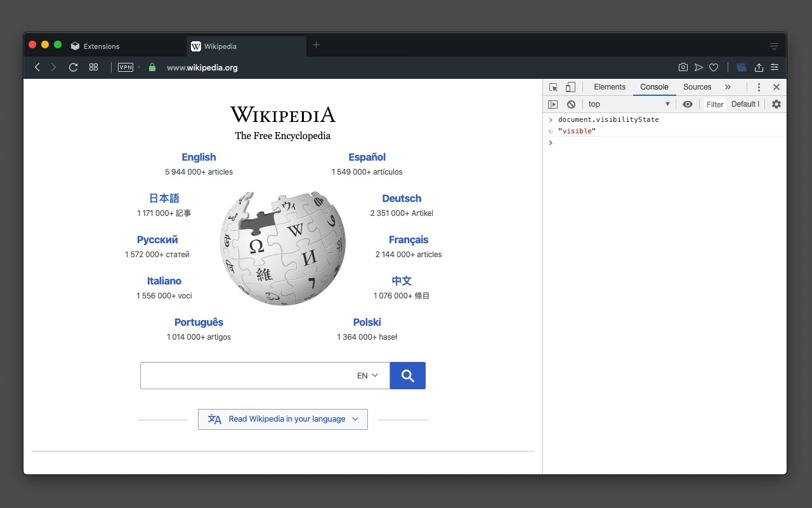Open Easy Setup sliders icon
812x508 pixels.
(x=775, y=67)
